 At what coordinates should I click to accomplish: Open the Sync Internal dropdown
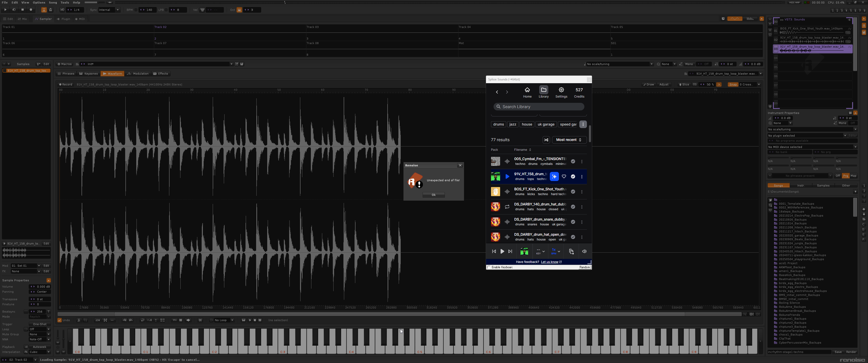point(109,10)
